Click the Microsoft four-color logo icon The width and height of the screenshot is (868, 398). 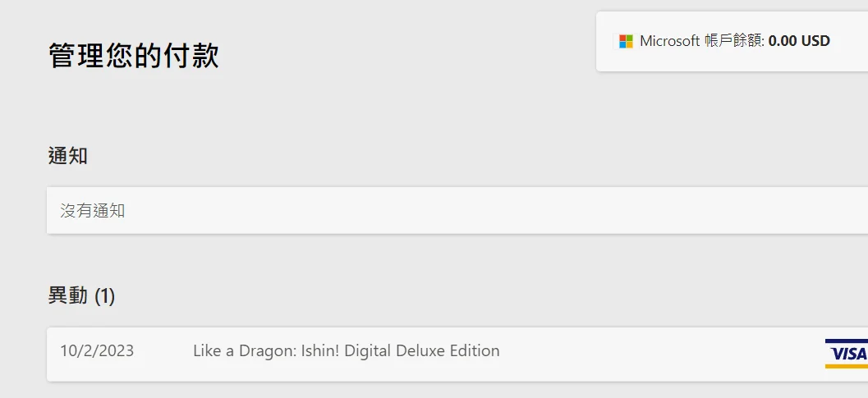[626, 42]
